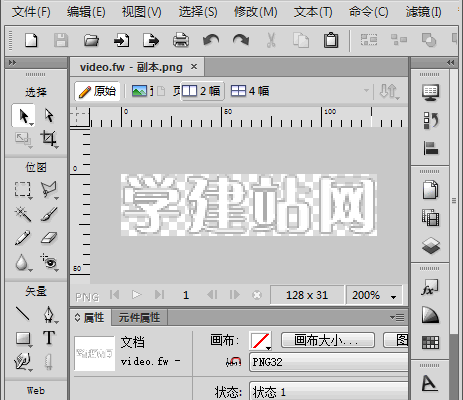Open the Styles fx panel icon

[x=430, y=287]
